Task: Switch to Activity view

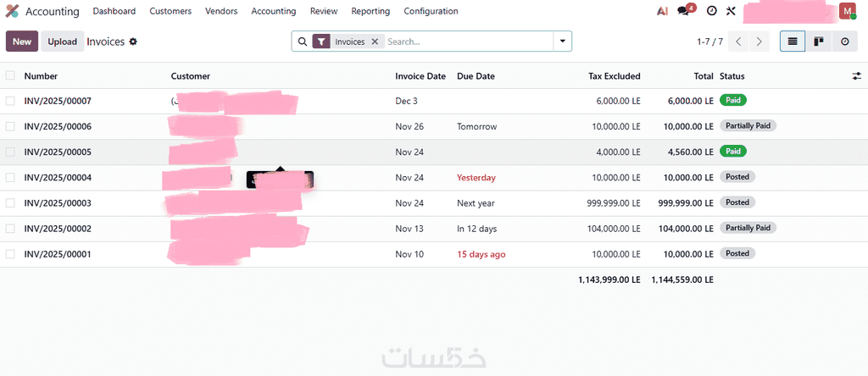Action: click(844, 41)
